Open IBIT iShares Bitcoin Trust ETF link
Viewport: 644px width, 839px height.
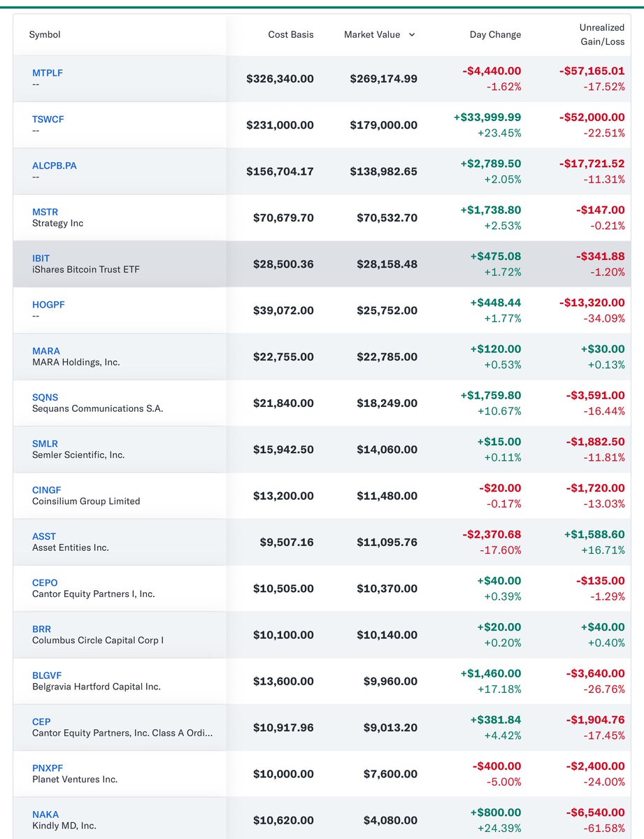tap(41, 257)
